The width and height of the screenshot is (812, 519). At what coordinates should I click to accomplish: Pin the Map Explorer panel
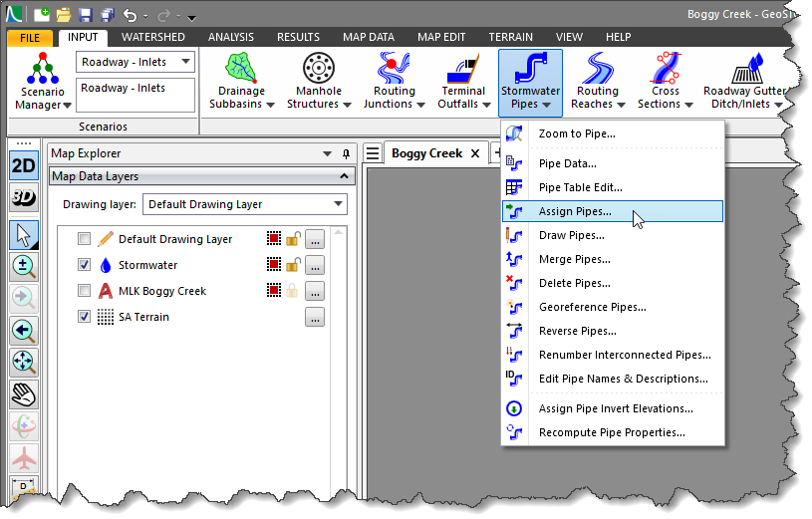click(346, 153)
